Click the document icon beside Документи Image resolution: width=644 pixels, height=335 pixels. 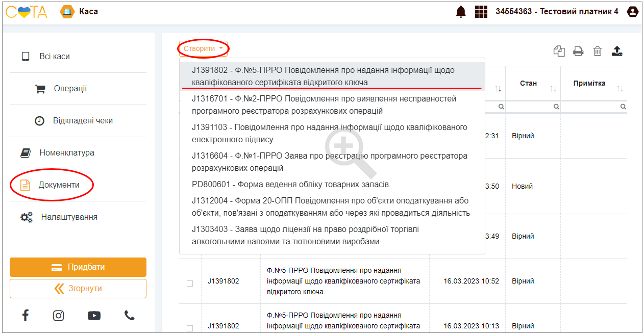click(x=25, y=185)
